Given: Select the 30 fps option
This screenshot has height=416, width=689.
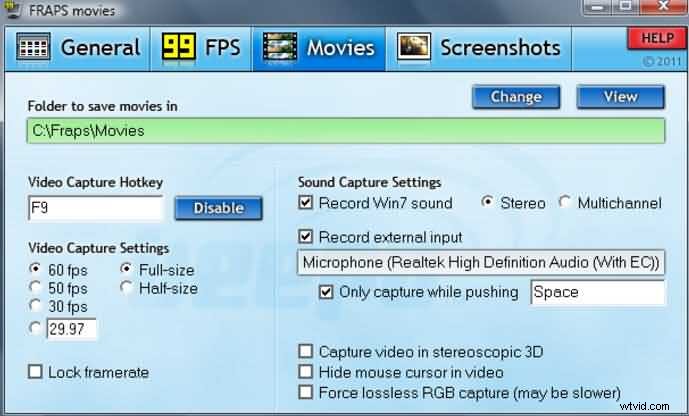Looking at the screenshot, I should point(36,305).
